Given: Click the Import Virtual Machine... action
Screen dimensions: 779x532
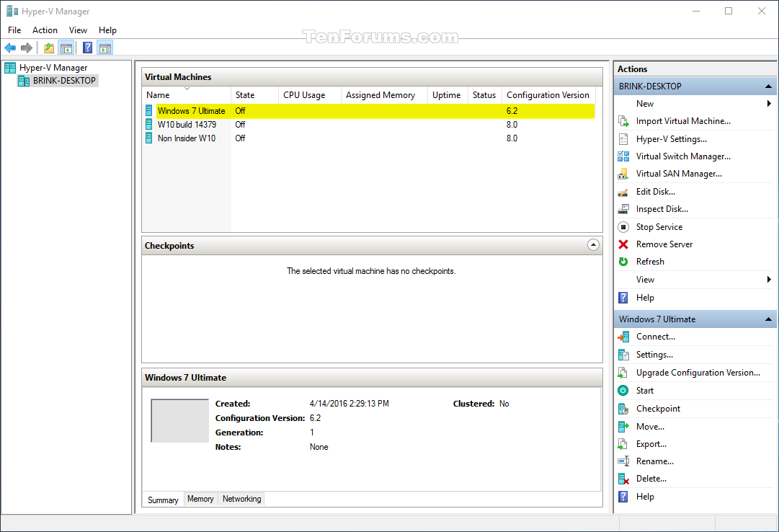Looking at the screenshot, I should click(x=683, y=121).
